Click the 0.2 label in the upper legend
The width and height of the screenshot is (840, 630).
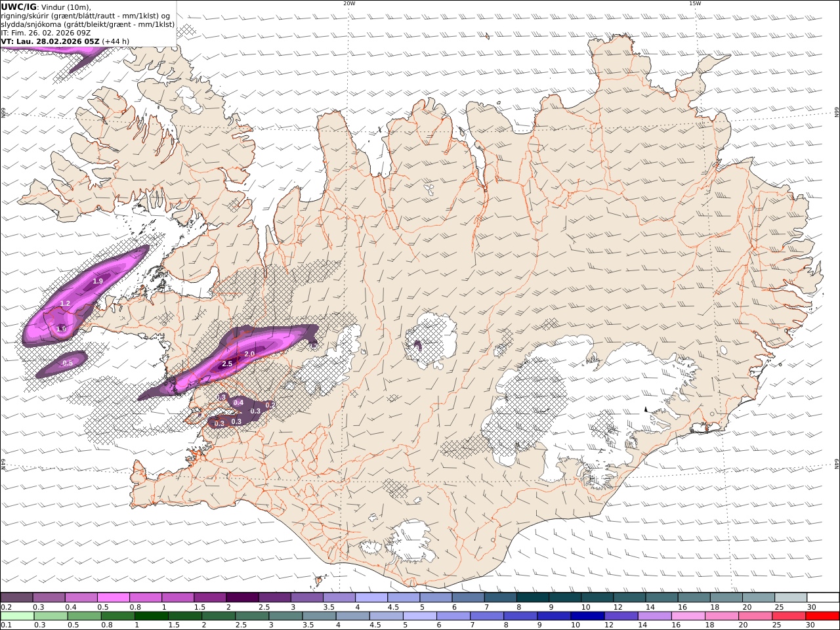coord(5,607)
